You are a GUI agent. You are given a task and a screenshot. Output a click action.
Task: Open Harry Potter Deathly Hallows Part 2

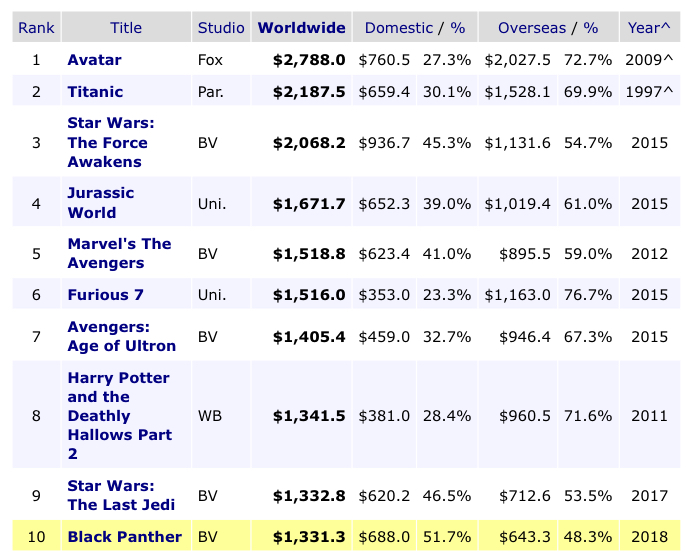119,415
